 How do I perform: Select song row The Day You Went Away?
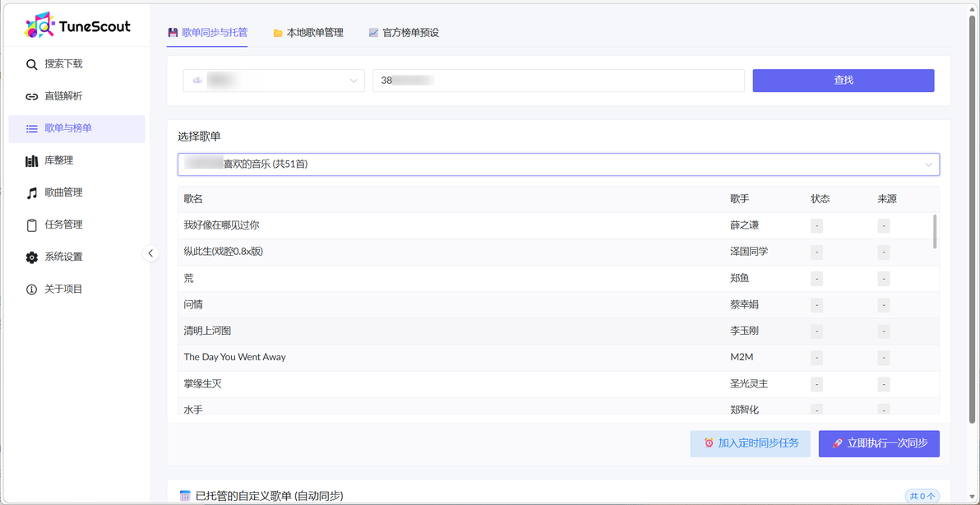click(558, 358)
